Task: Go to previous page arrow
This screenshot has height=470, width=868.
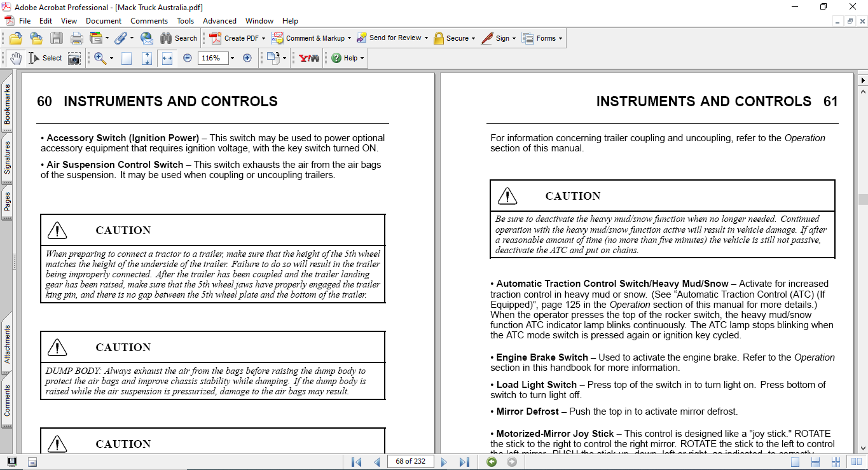Action: [x=376, y=462]
